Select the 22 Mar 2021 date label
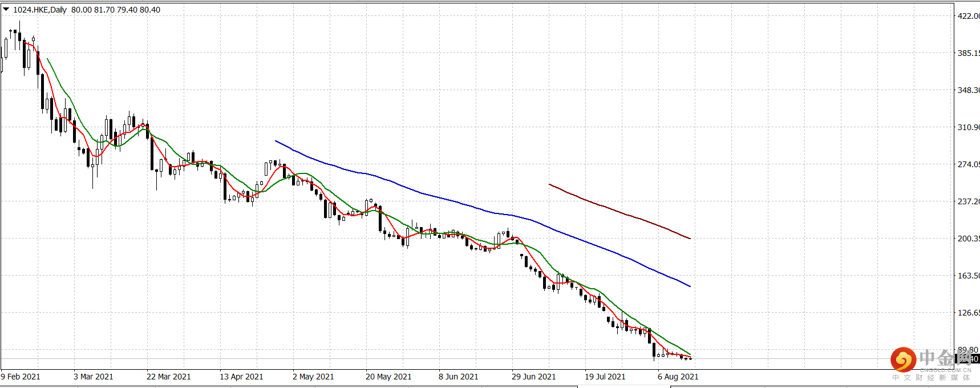The width and height of the screenshot is (980, 388). 169,377
